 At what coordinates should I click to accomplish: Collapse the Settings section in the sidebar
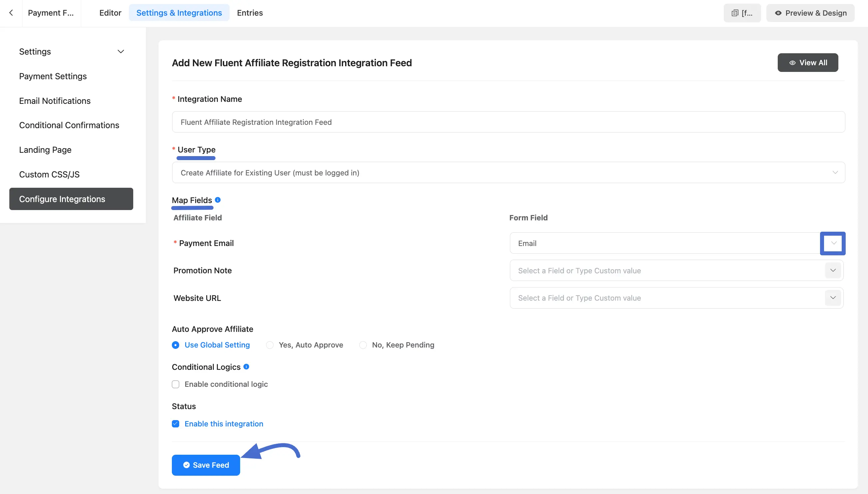[121, 51]
